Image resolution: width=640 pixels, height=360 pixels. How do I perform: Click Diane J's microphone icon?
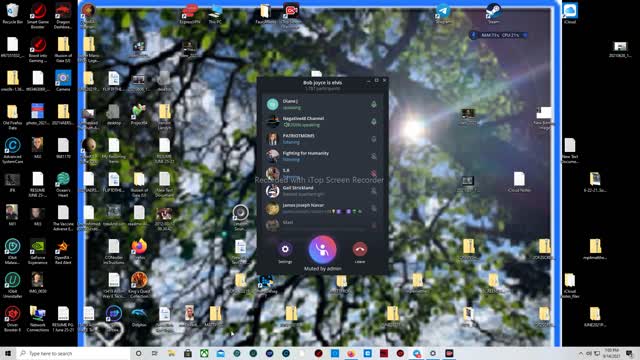point(373,104)
